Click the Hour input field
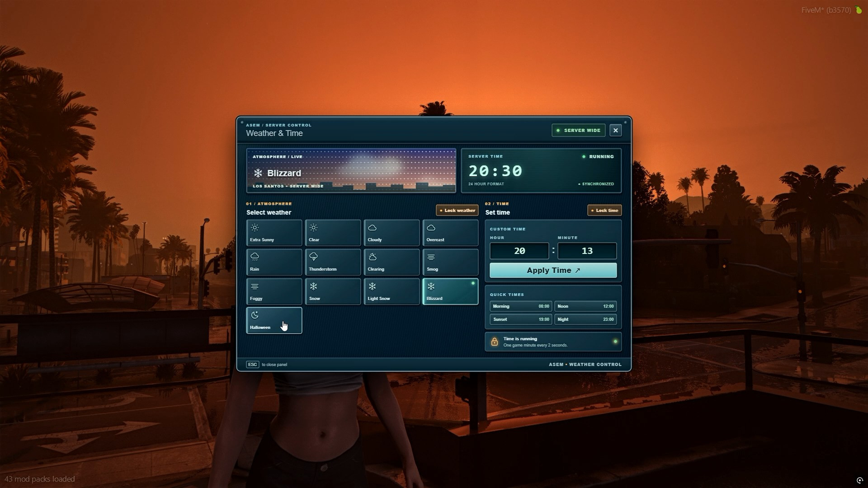The width and height of the screenshot is (868, 488). click(519, 251)
